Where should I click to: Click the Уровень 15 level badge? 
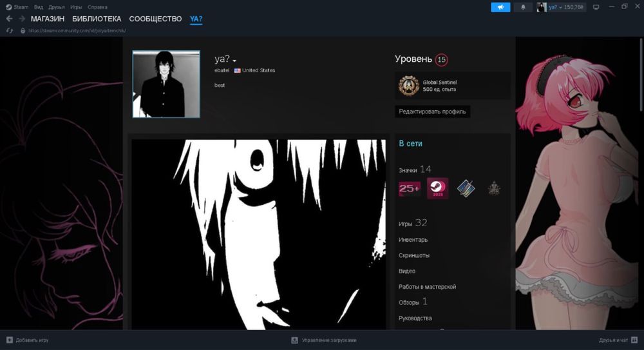click(442, 60)
